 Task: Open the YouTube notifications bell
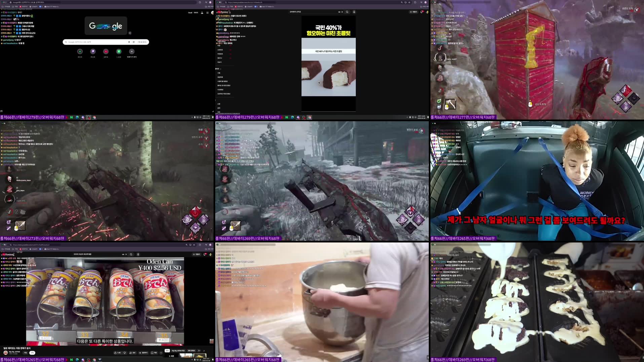422,12
